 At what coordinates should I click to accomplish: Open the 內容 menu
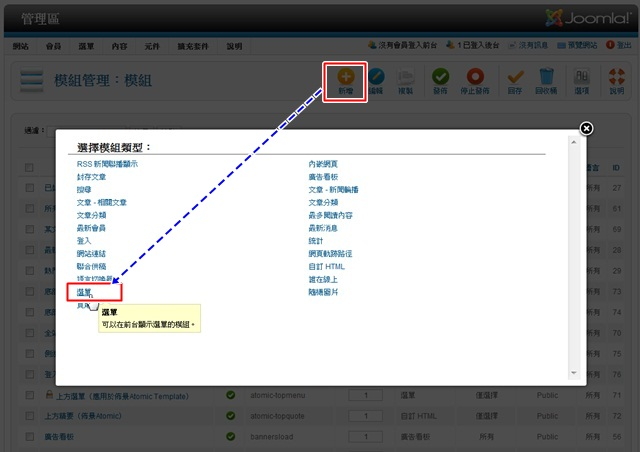[x=119, y=46]
